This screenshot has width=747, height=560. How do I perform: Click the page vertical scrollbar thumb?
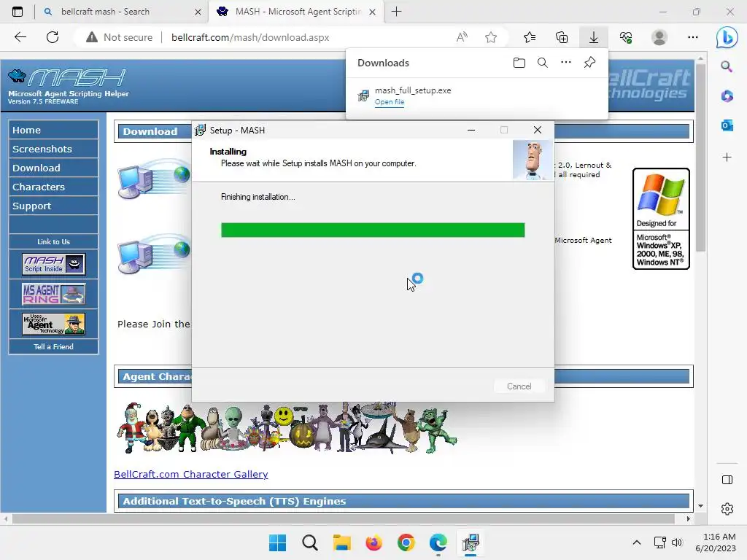point(700,157)
